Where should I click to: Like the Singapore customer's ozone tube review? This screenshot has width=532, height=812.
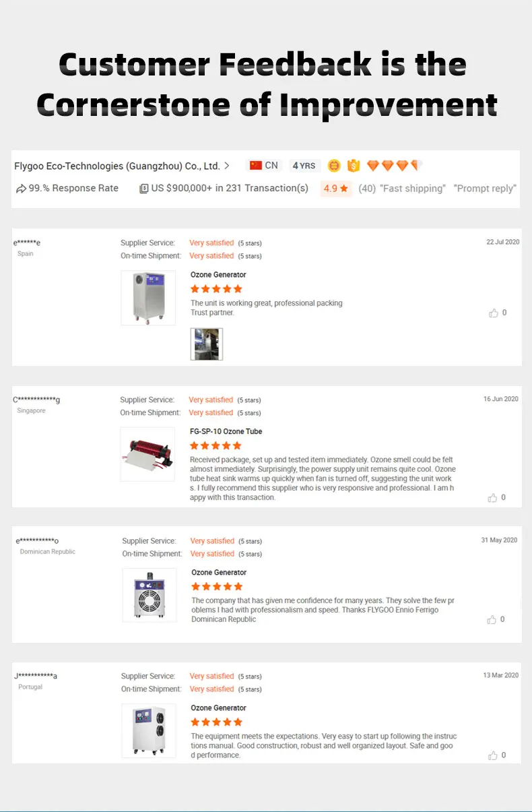[493, 497]
